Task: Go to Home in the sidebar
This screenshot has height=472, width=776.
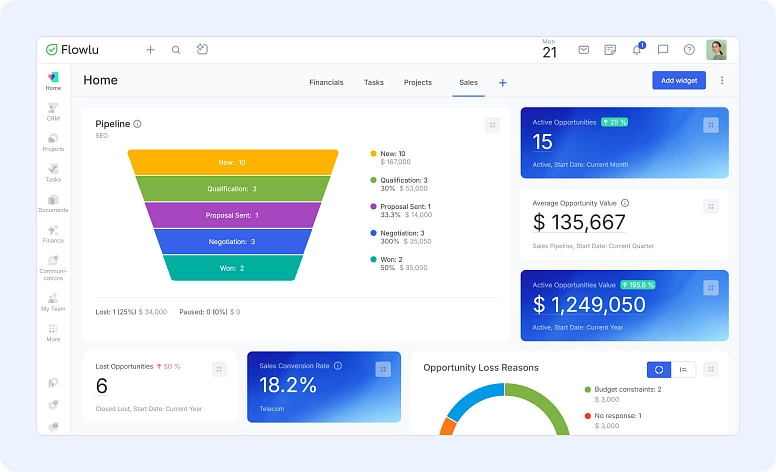Action: (x=53, y=81)
